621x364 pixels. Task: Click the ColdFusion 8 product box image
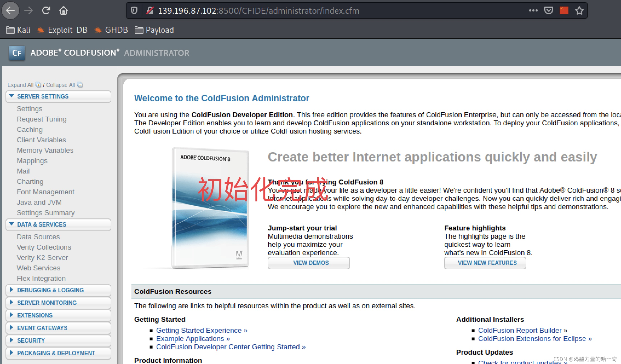pos(210,208)
